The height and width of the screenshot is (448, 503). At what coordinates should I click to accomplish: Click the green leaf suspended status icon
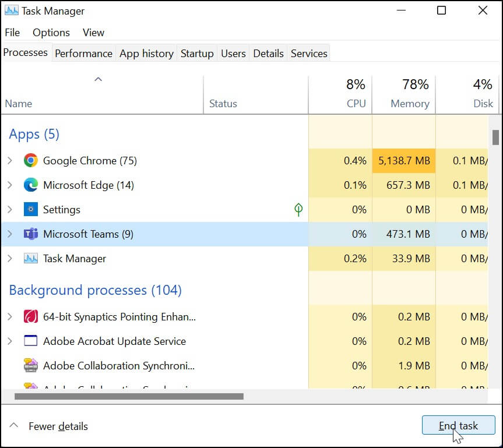point(298,210)
